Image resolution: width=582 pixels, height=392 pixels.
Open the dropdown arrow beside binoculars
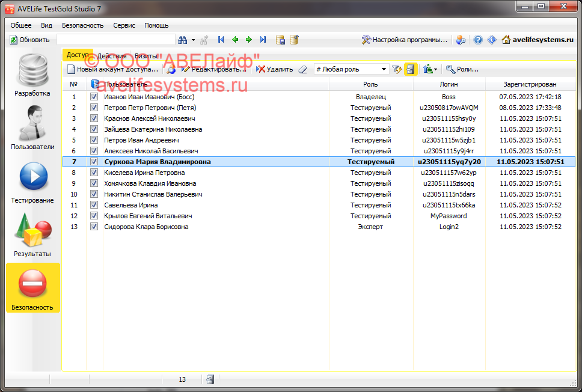click(193, 40)
